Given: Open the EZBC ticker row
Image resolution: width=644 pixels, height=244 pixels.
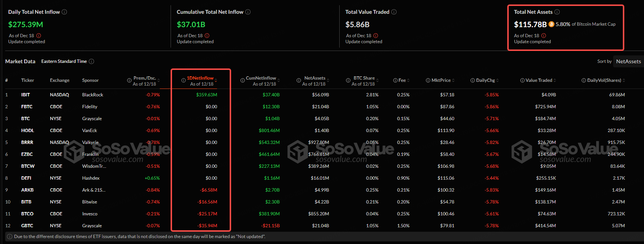Looking at the screenshot, I should (322, 154).
